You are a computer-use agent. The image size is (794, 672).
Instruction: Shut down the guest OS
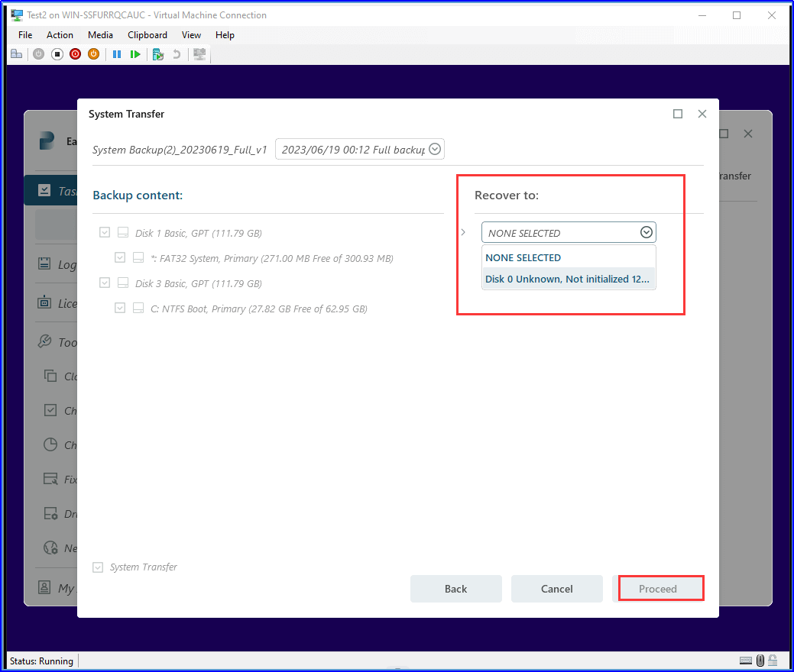tap(75, 53)
